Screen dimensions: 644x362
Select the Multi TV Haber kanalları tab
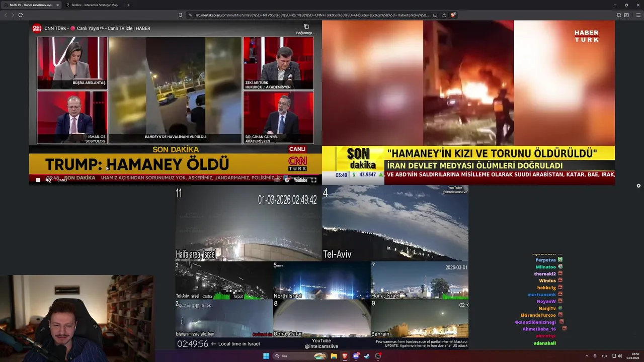point(30,5)
